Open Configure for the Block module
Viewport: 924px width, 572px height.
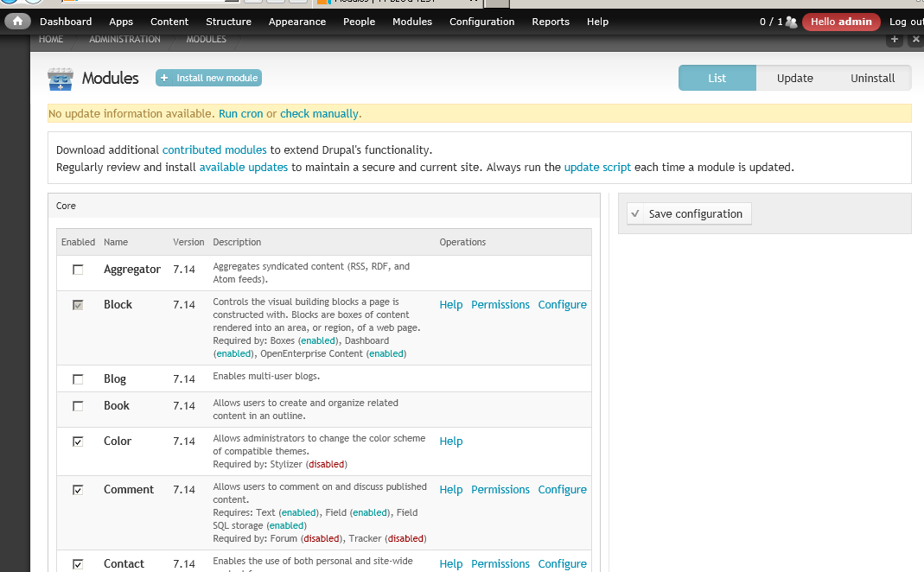(x=562, y=304)
